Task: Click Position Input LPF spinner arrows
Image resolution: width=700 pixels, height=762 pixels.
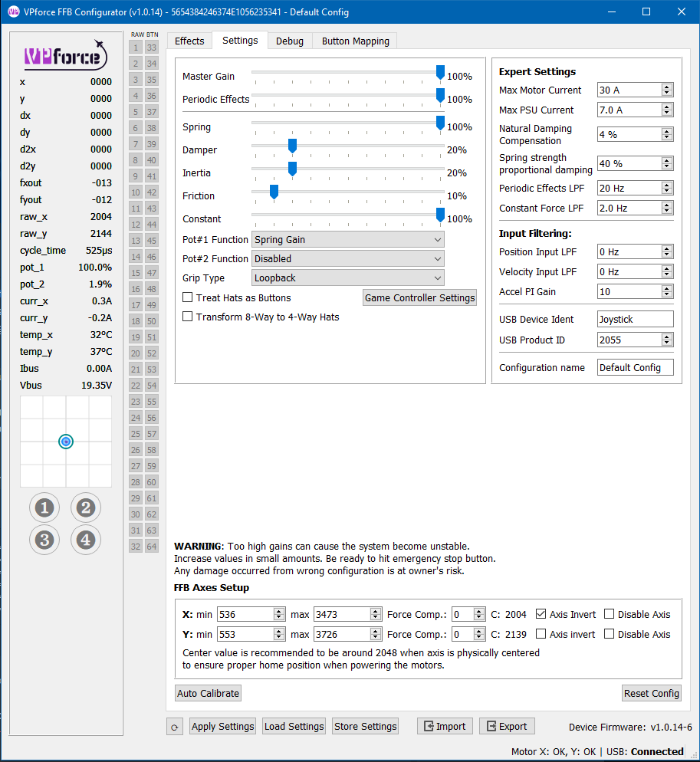Action: pos(667,251)
